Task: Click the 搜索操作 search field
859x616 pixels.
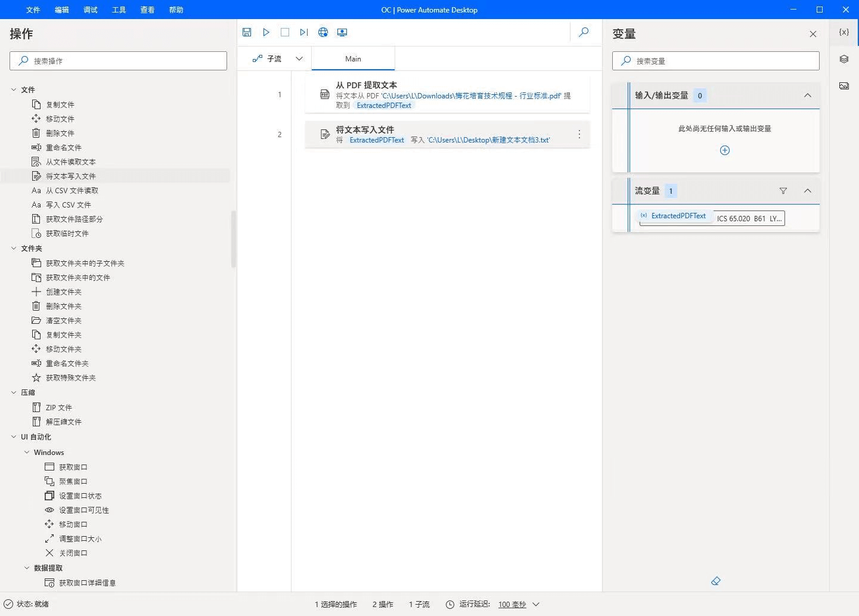Action: (118, 61)
